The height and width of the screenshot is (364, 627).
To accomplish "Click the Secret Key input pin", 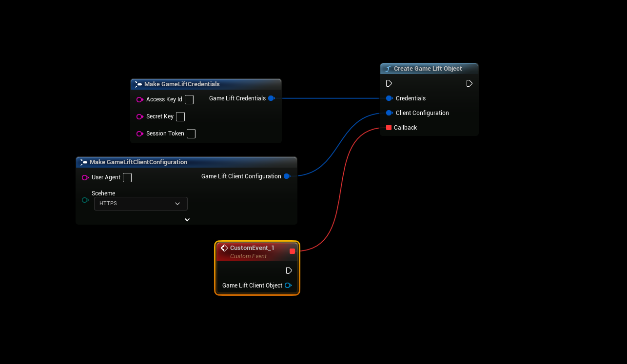I will 140,116.
